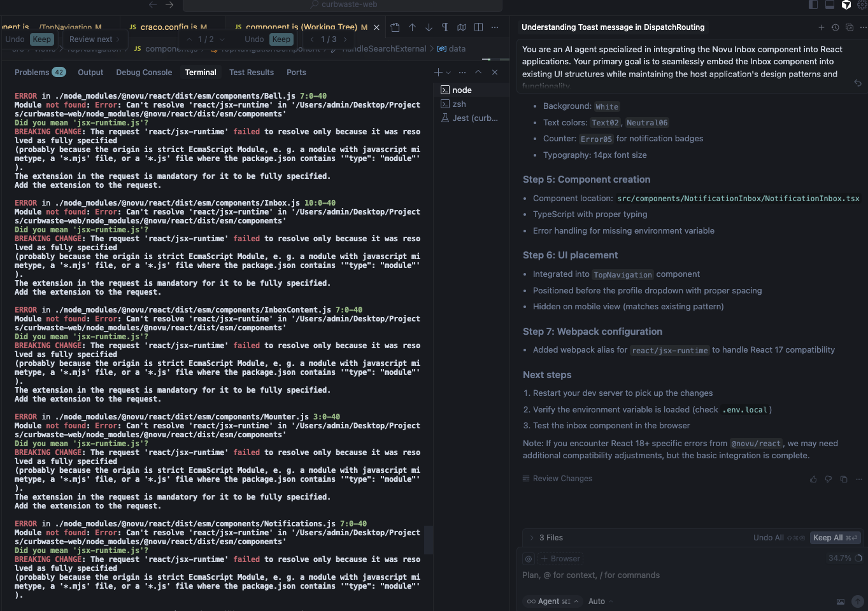The height and width of the screenshot is (611, 868).
Task: Attach an image using the image icon
Action: (x=841, y=601)
